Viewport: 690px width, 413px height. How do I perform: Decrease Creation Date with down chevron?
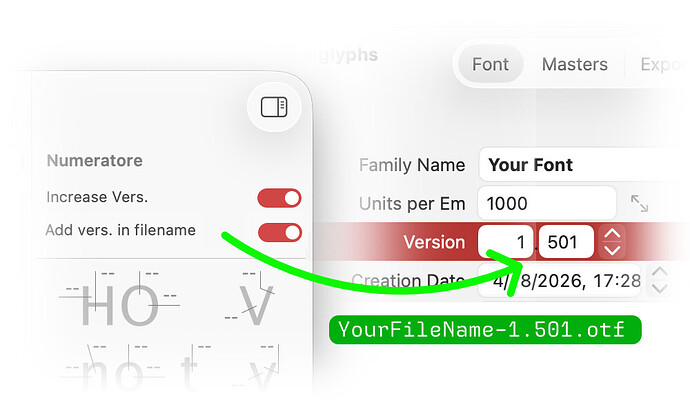pyautogui.click(x=659, y=289)
